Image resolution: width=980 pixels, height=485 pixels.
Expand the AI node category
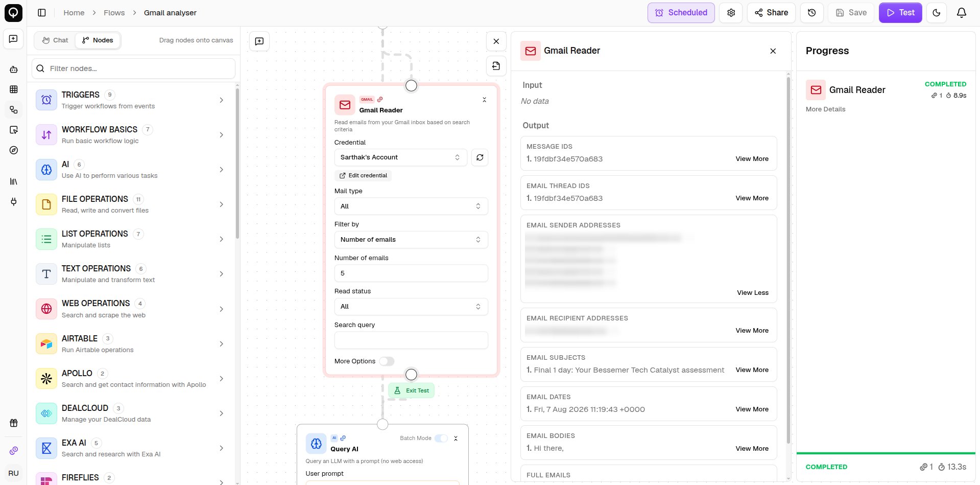point(221,170)
